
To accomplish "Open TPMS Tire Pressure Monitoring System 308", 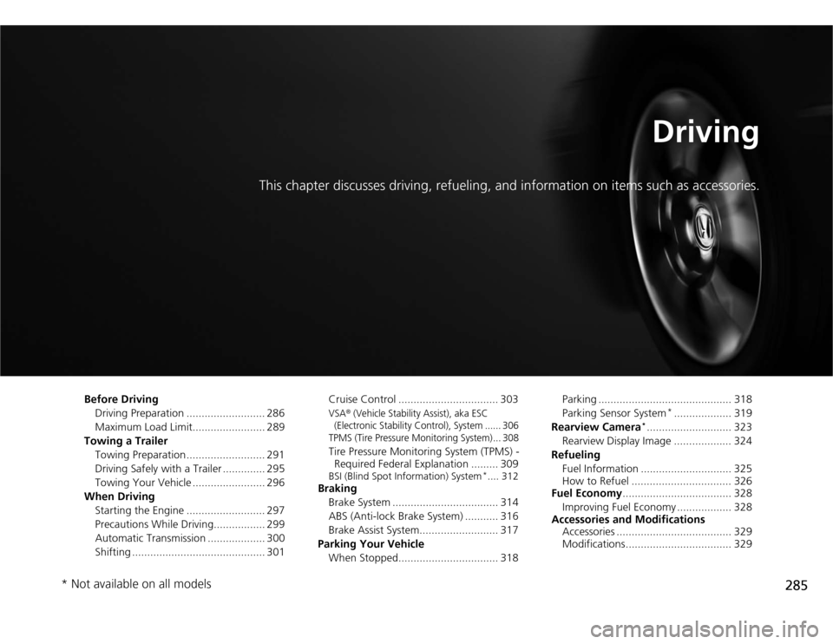I will pos(423,437).
